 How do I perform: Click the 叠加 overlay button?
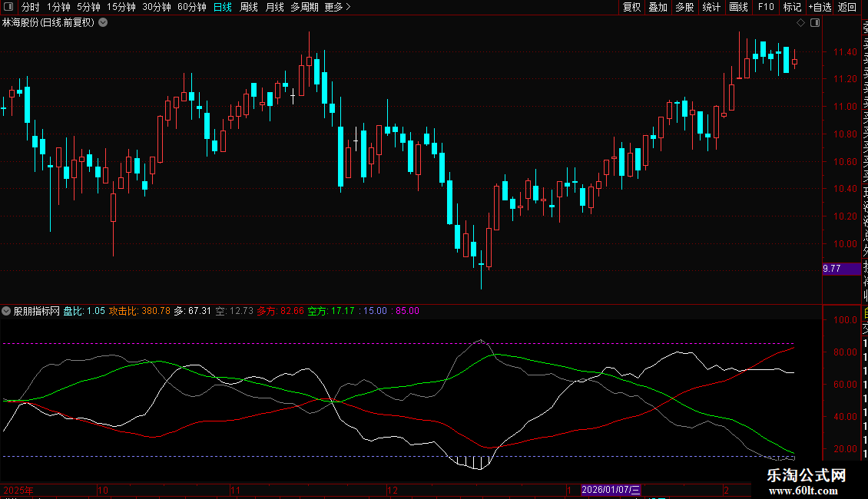coord(658,7)
